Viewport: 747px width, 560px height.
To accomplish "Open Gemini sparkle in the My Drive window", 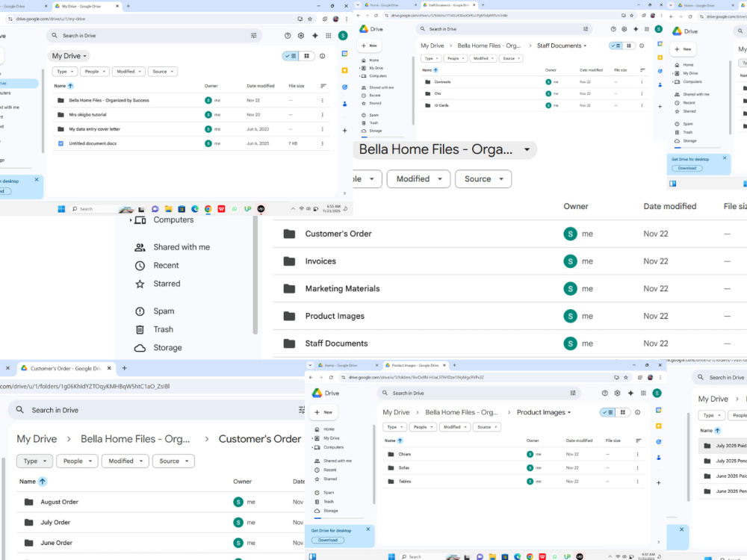I will (x=315, y=36).
